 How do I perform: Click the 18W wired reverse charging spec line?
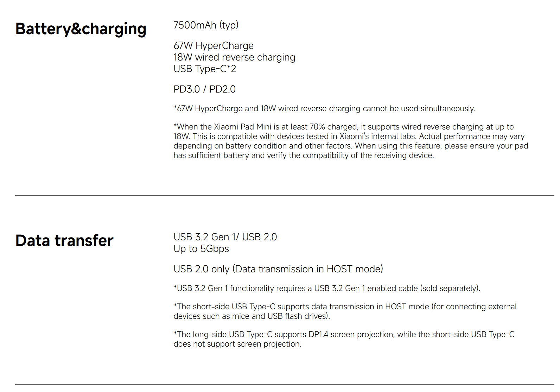[234, 57]
